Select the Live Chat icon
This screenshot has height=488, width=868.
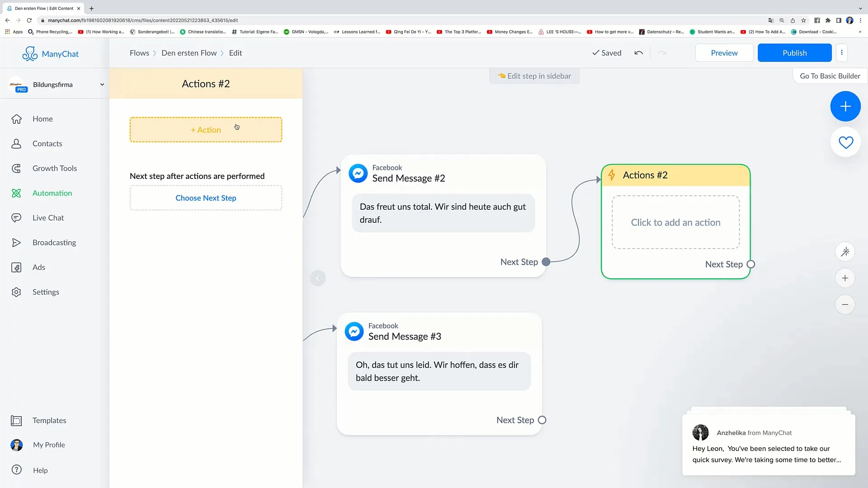coord(17,217)
